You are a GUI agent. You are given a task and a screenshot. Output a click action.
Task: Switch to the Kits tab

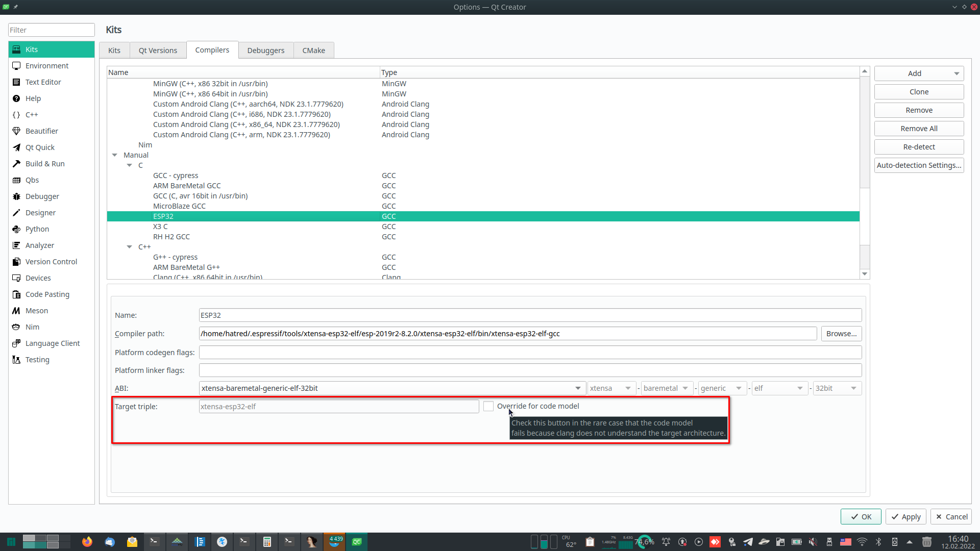(x=114, y=51)
